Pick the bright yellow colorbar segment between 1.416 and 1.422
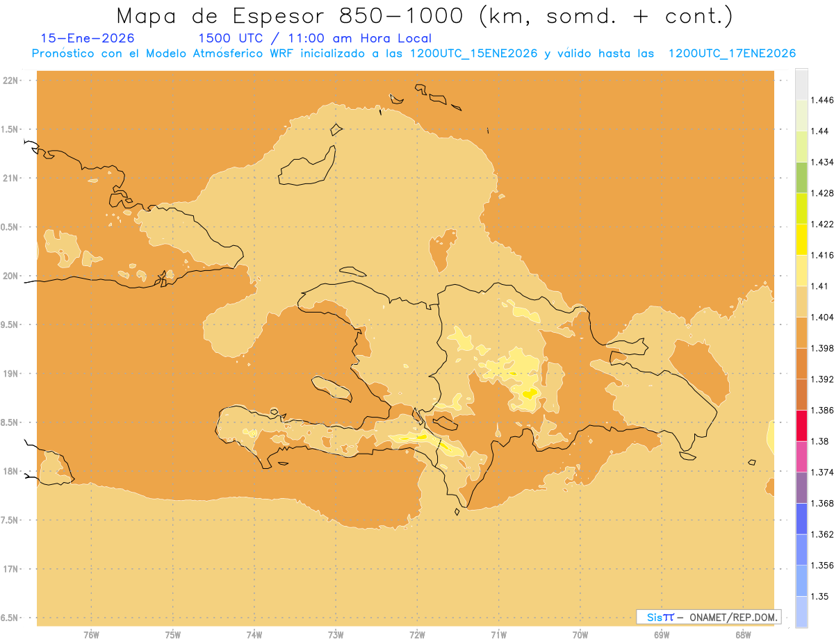The image size is (834, 644). coord(801,239)
